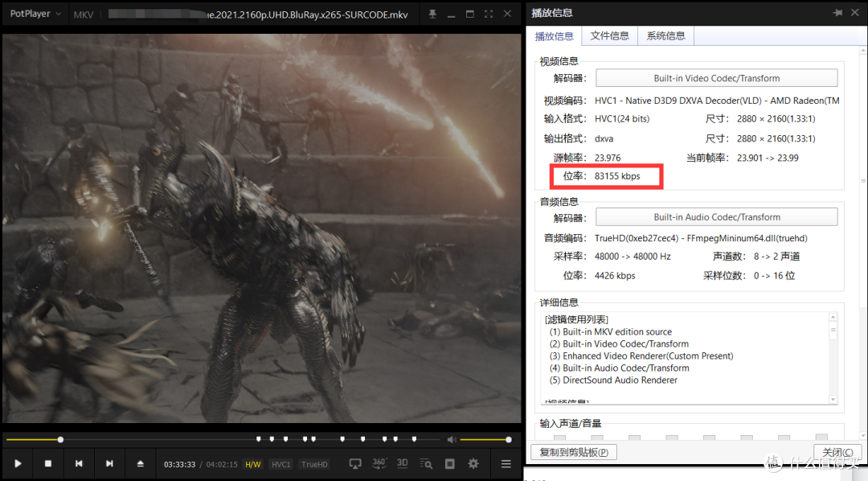
Task: Click the HVC1 video codec label
Action: tap(280, 464)
